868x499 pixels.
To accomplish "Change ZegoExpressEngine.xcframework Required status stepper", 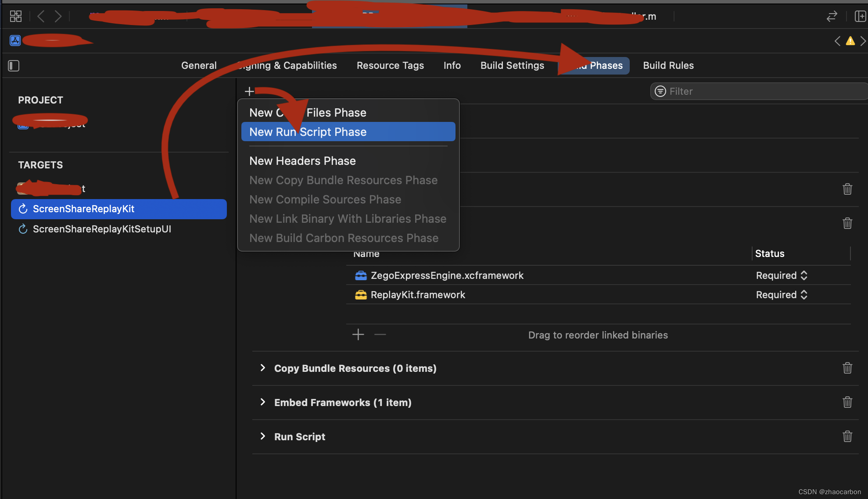I will 803,275.
